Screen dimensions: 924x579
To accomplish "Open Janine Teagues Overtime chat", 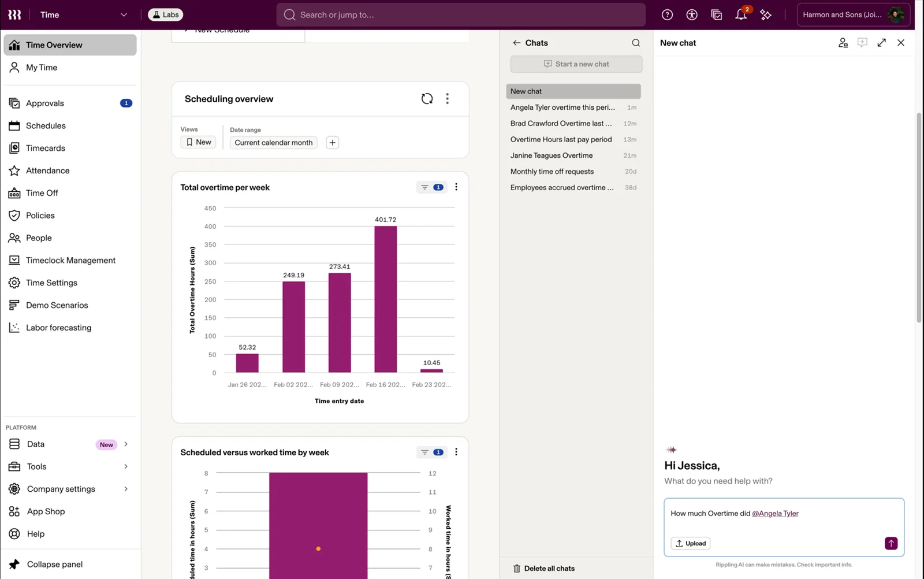I will click(x=573, y=156).
